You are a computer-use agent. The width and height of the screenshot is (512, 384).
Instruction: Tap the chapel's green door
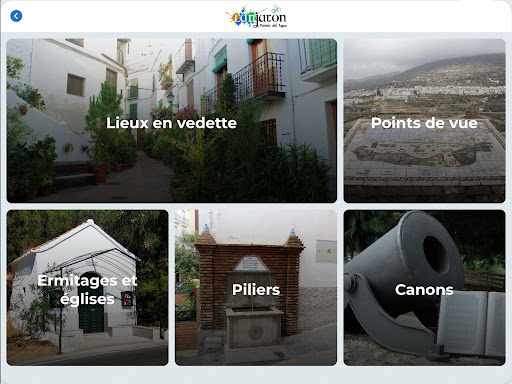pos(91,306)
